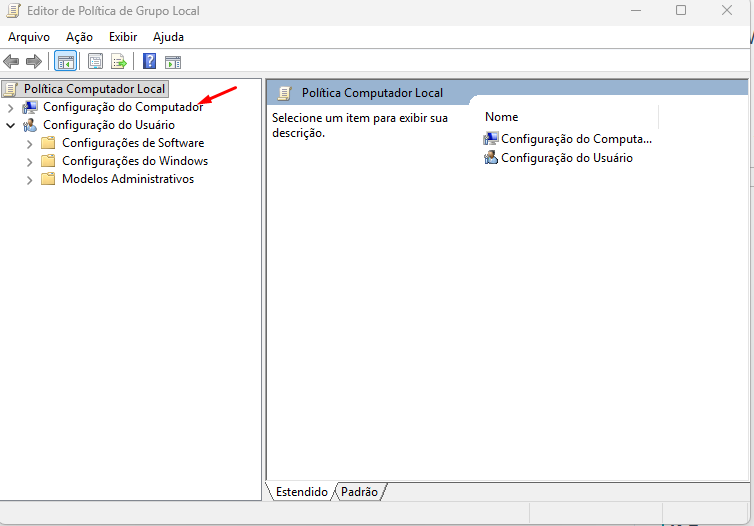Select the Estendido tab
The width and height of the screenshot is (754, 526).
pos(301,492)
